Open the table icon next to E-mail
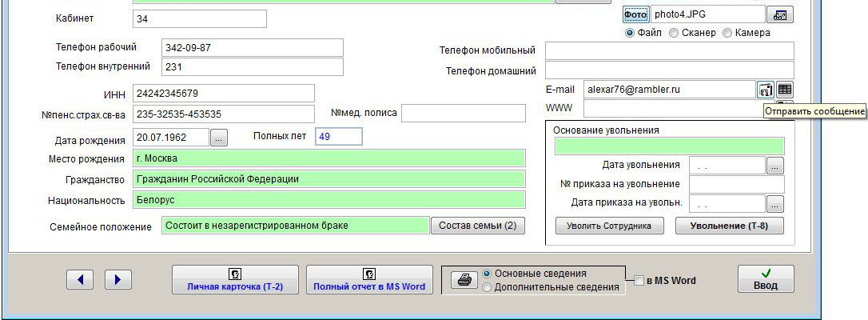 (x=785, y=89)
